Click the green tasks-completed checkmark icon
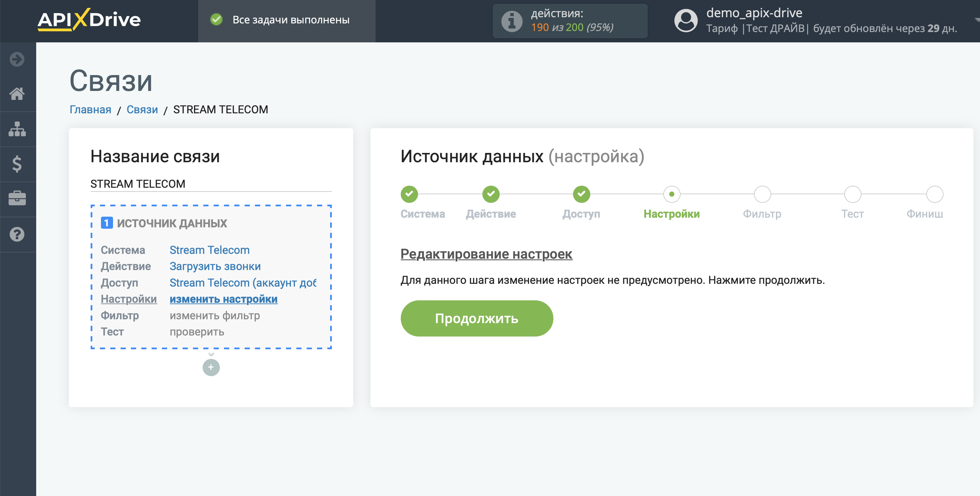This screenshot has width=980, height=496. (216, 19)
